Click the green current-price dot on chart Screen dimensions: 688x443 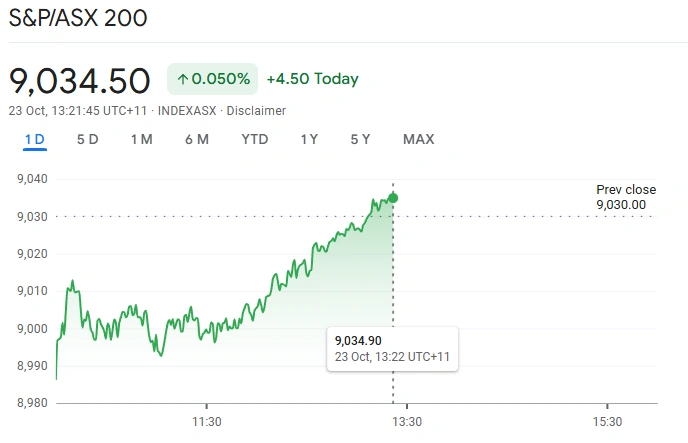pos(393,198)
